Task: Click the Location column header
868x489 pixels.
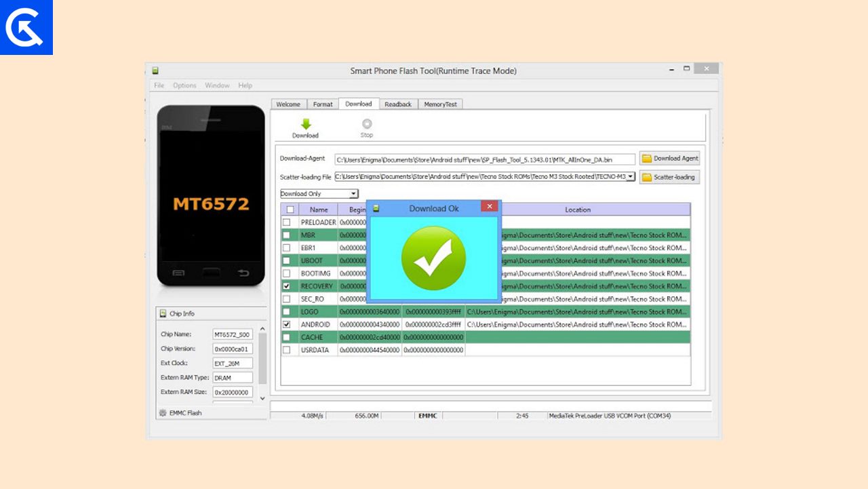Action: coord(578,210)
